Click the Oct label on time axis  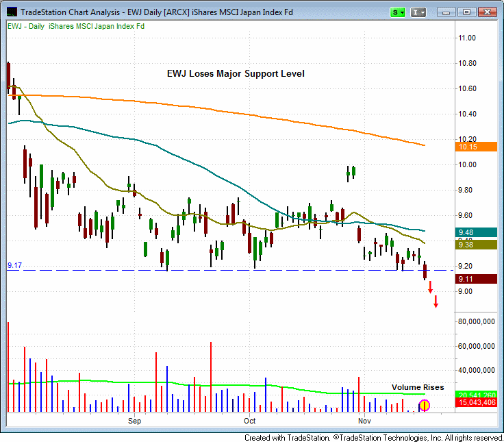(249, 421)
